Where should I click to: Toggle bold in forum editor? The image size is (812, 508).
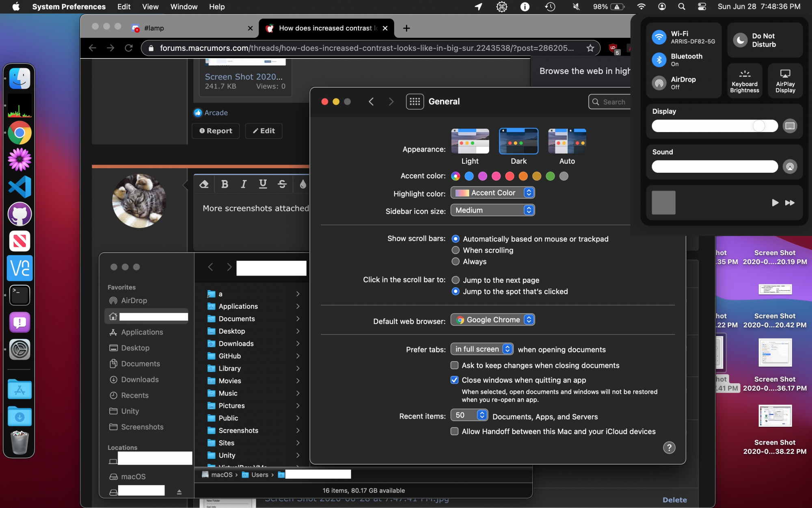pyautogui.click(x=225, y=184)
